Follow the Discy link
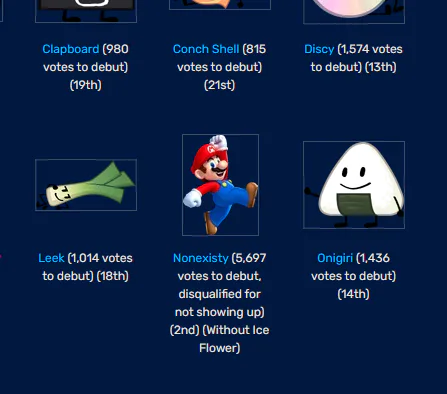This screenshot has height=394, width=447. tap(319, 49)
